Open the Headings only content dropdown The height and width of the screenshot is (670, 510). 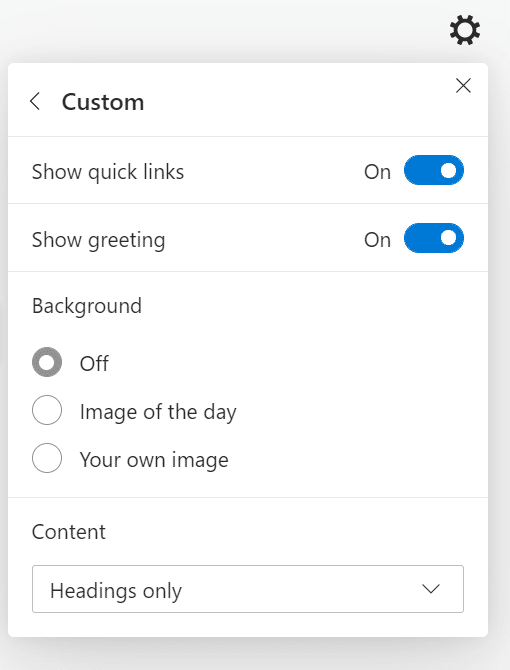pos(248,589)
